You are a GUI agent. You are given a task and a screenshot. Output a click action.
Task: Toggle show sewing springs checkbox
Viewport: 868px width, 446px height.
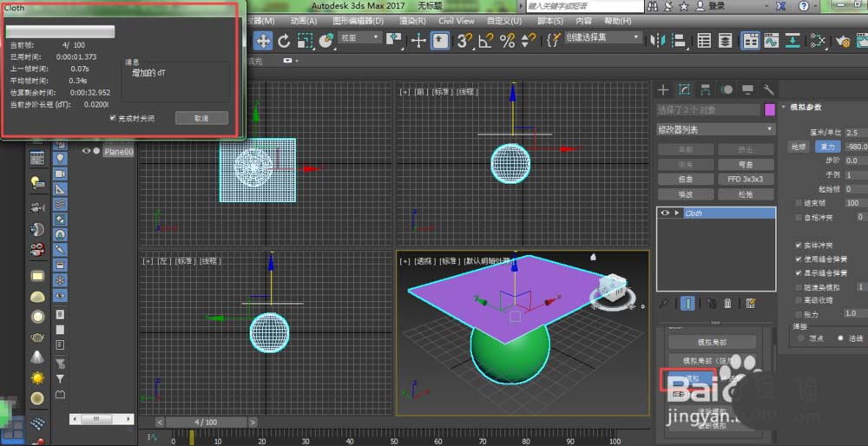click(799, 273)
